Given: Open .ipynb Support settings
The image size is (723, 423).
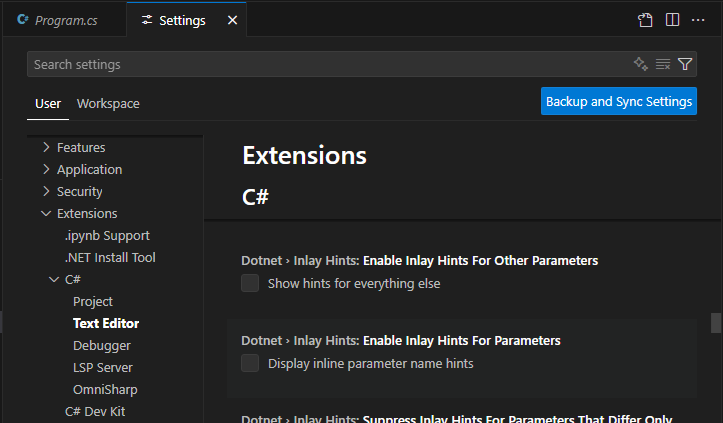Looking at the screenshot, I should click(x=107, y=236).
